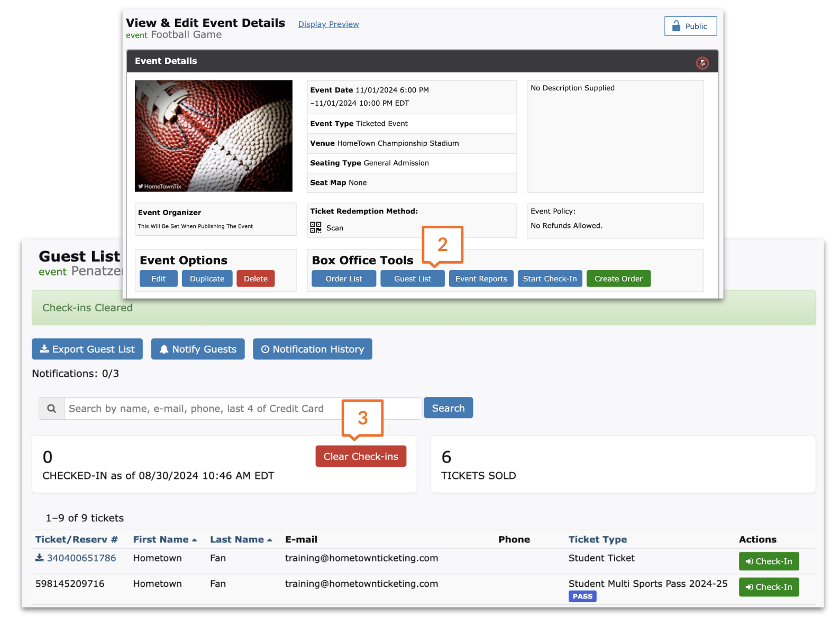The height and width of the screenshot is (619, 840).
Task: Export the guest list
Action: [87, 349]
